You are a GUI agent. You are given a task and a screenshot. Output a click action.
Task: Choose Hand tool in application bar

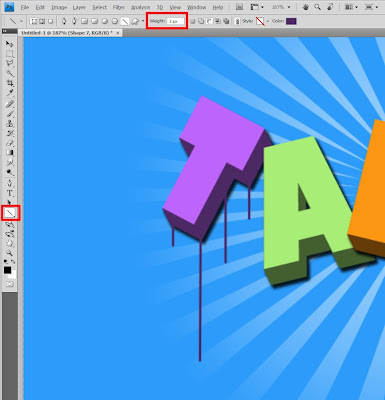pos(306,7)
